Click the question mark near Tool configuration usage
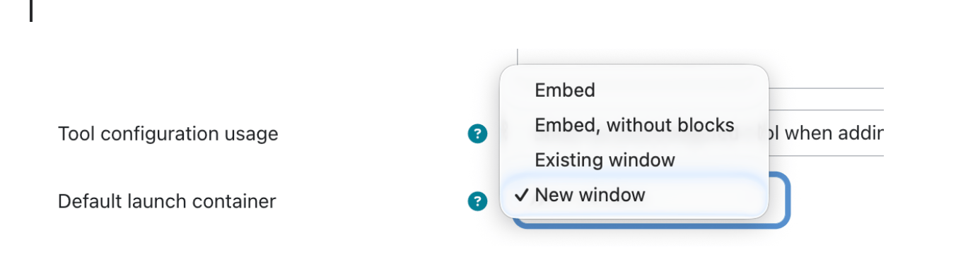Screen dimensions: 980x274 pos(478,133)
